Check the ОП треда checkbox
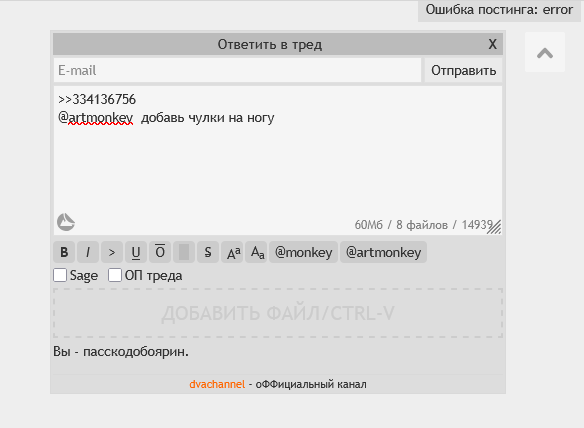The image size is (584, 428). 115,275
